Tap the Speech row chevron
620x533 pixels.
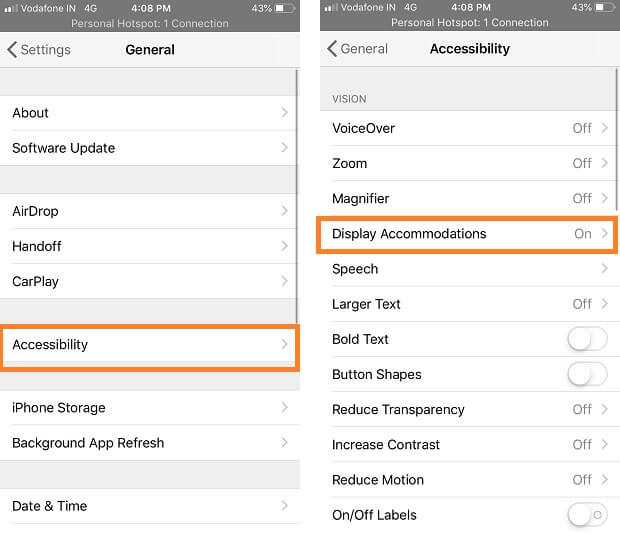click(605, 269)
